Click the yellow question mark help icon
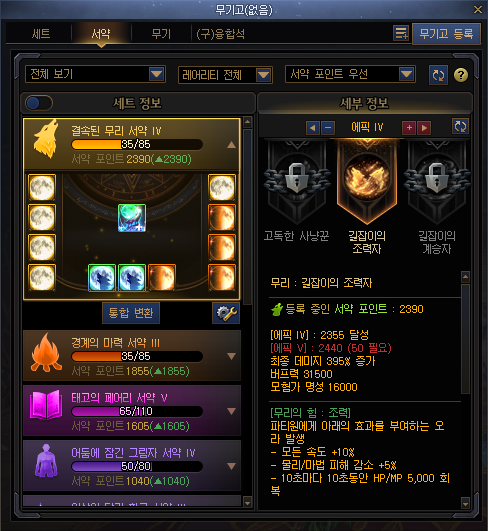Image resolution: width=488 pixels, height=531 pixels. coord(461,75)
